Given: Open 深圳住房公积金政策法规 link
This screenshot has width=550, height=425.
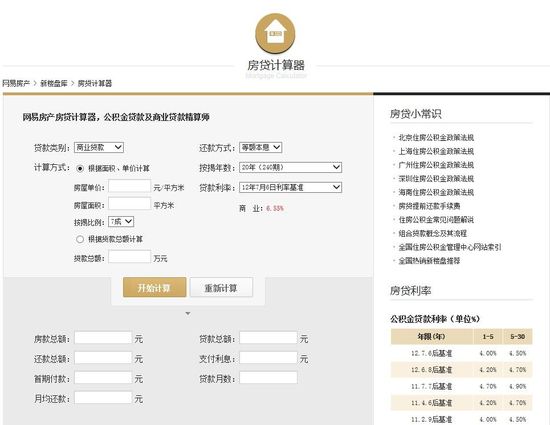Looking at the screenshot, I should click(x=436, y=178).
